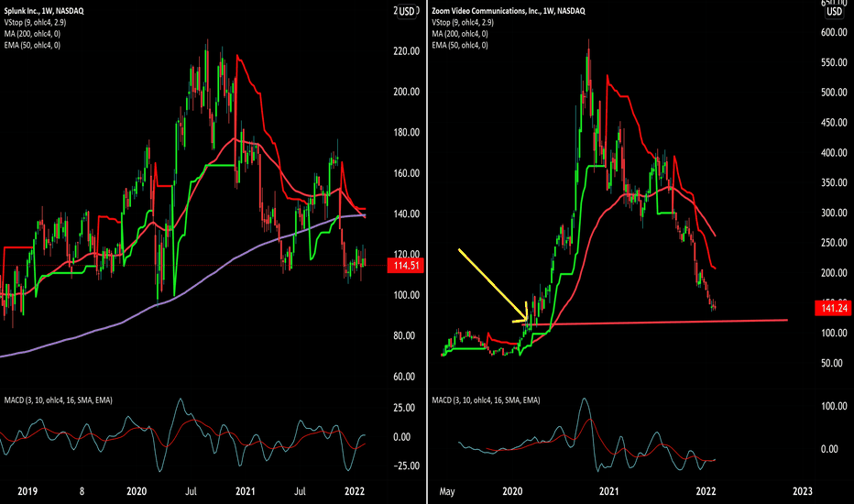Click 180.00 on the Splunk price axis
The width and height of the screenshot is (854, 504).
tap(406, 132)
